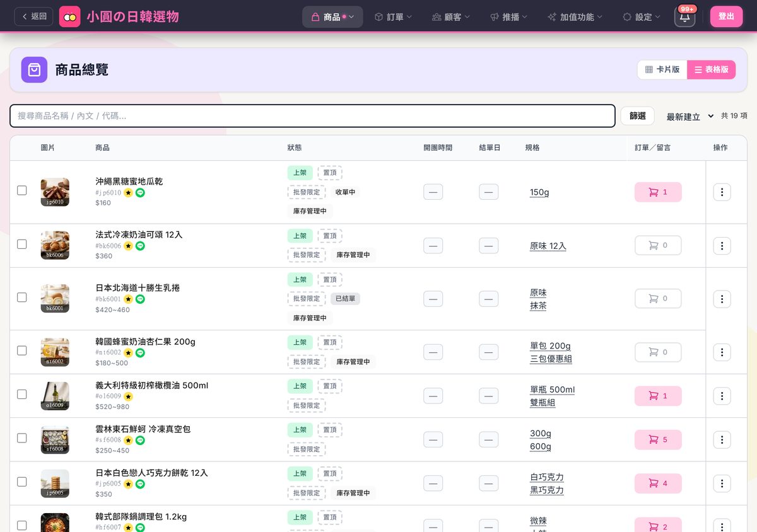Click the 抹茶 spec link
This screenshot has width=757, height=532.
pos(538,306)
